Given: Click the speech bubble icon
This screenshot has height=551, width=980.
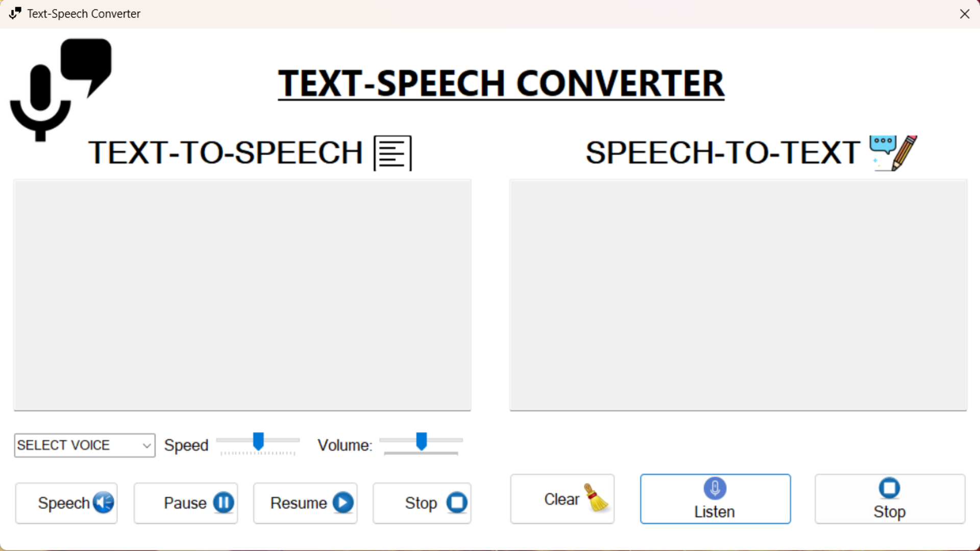Looking at the screenshot, I should 84,61.
